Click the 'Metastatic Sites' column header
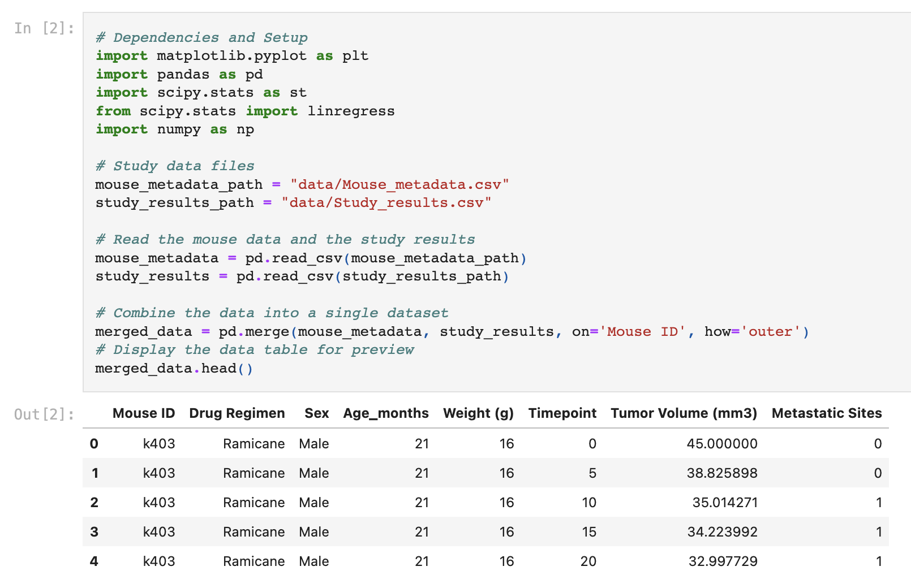Viewport: 911px width, 588px height. [x=826, y=413]
